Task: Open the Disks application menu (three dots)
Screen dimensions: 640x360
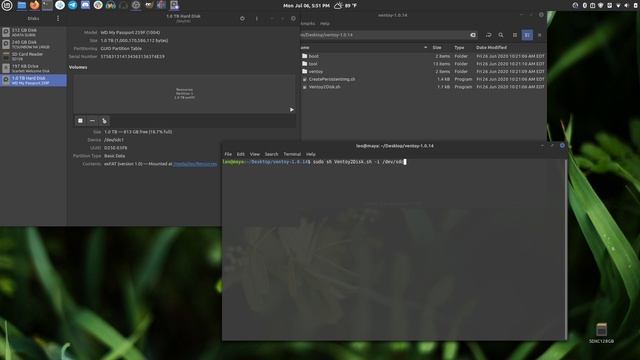Action: pos(58,18)
